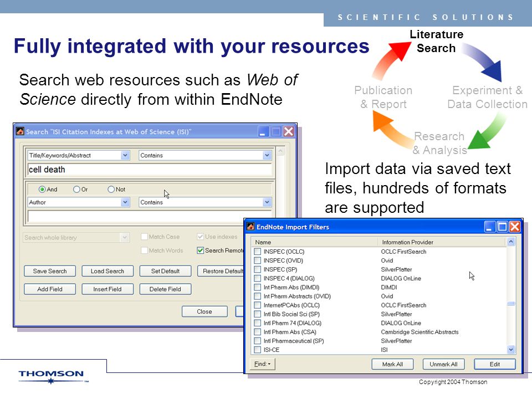Click scroll up arrow in Import Filters list
The height and width of the screenshot is (399, 532).
pos(511,242)
